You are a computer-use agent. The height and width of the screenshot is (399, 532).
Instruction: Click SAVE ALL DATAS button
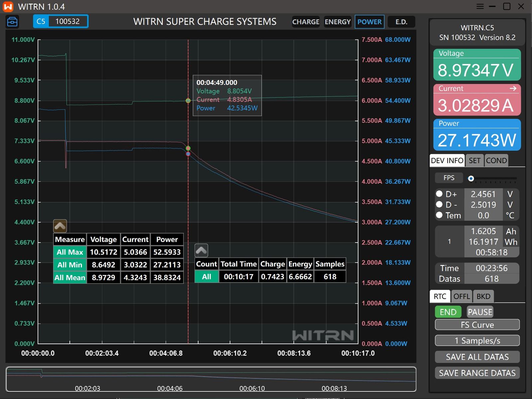coord(477,357)
